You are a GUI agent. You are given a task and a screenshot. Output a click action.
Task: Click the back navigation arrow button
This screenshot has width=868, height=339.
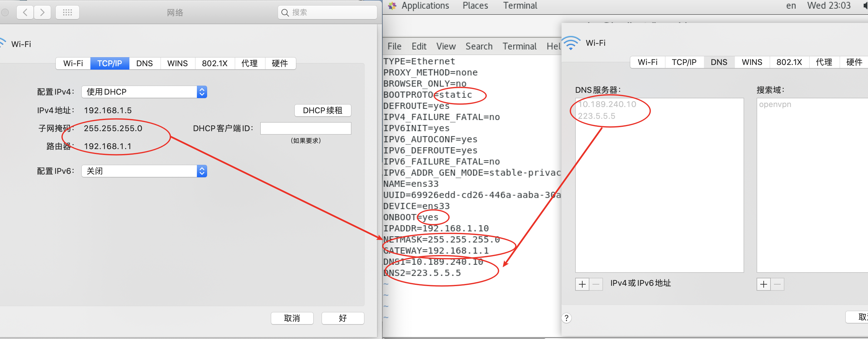[x=25, y=12]
